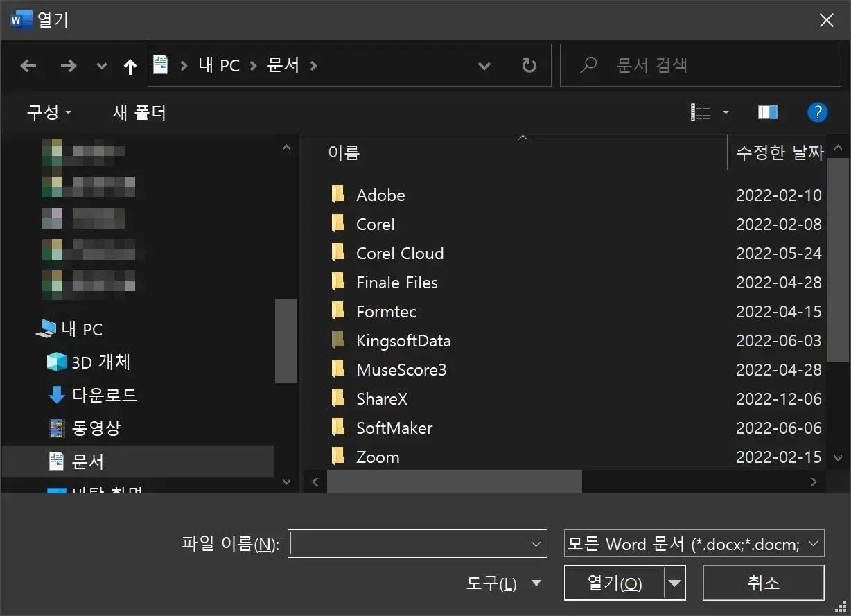Close the 열기 dialog
The height and width of the screenshot is (616, 851).
pyautogui.click(x=827, y=20)
